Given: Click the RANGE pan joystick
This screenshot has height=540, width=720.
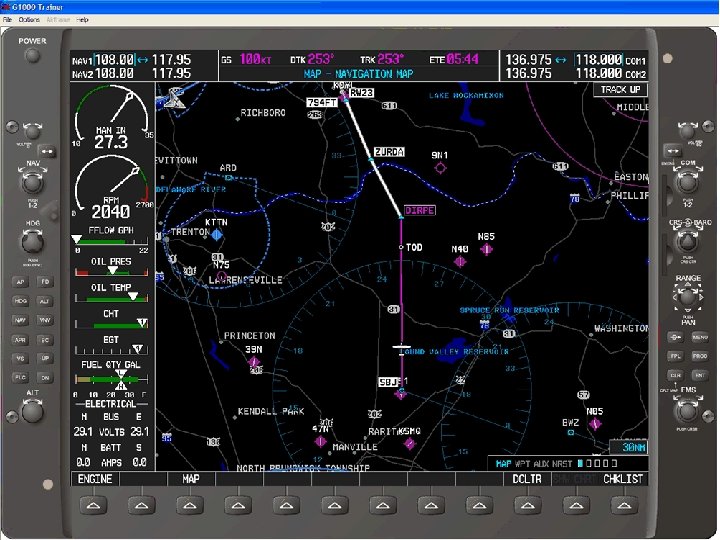Looking at the screenshot, I should point(687,297).
